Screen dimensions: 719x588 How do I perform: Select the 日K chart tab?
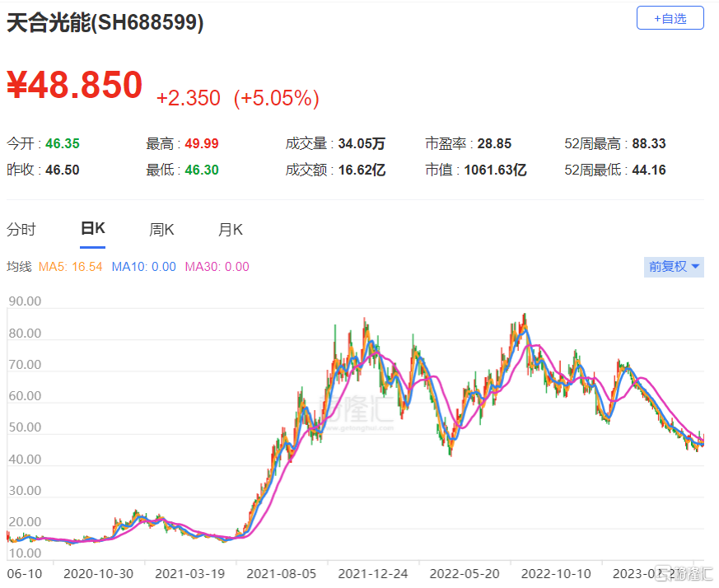click(92, 228)
